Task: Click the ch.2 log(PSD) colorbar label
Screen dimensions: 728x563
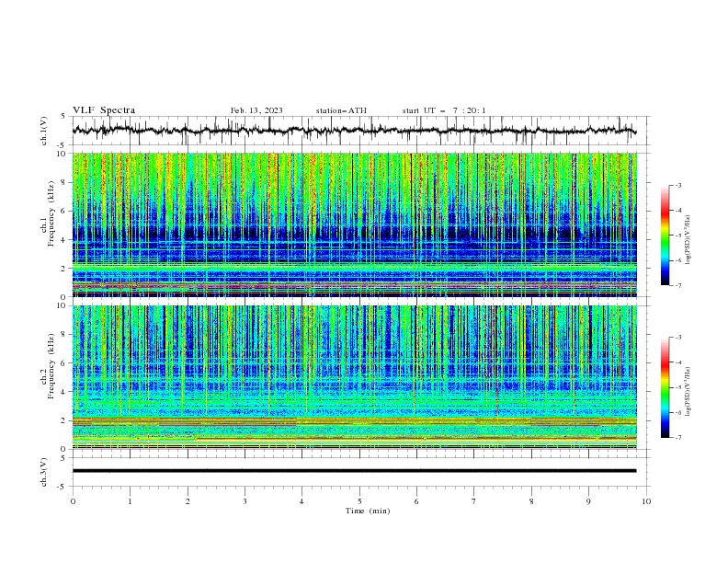Action: click(x=688, y=391)
